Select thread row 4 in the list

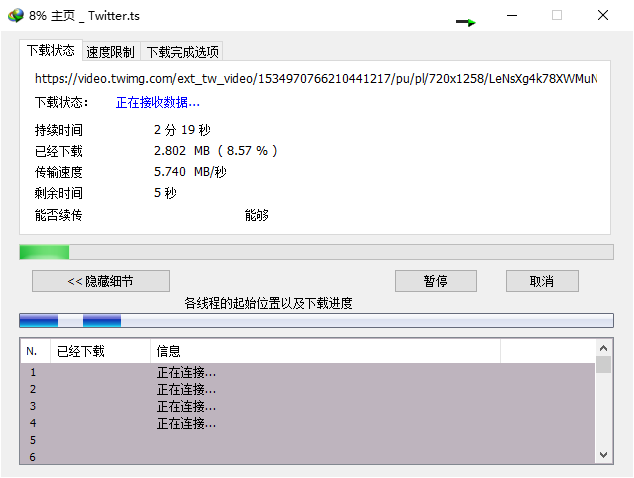(x=308, y=423)
